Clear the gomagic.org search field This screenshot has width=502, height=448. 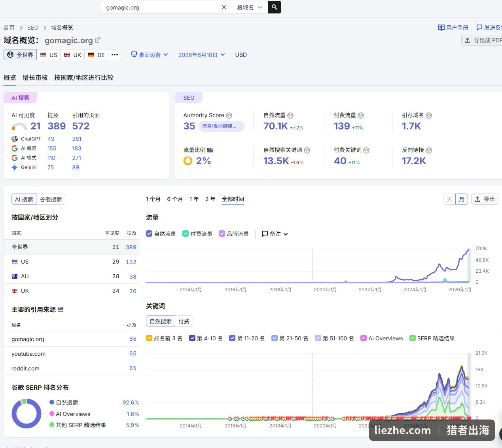pyautogui.click(x=224, y=7)
